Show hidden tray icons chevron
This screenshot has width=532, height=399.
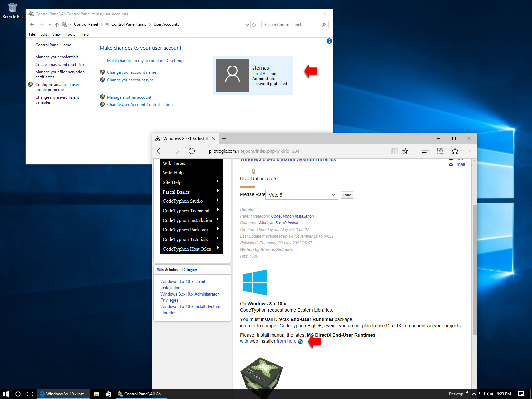[474, 394]
